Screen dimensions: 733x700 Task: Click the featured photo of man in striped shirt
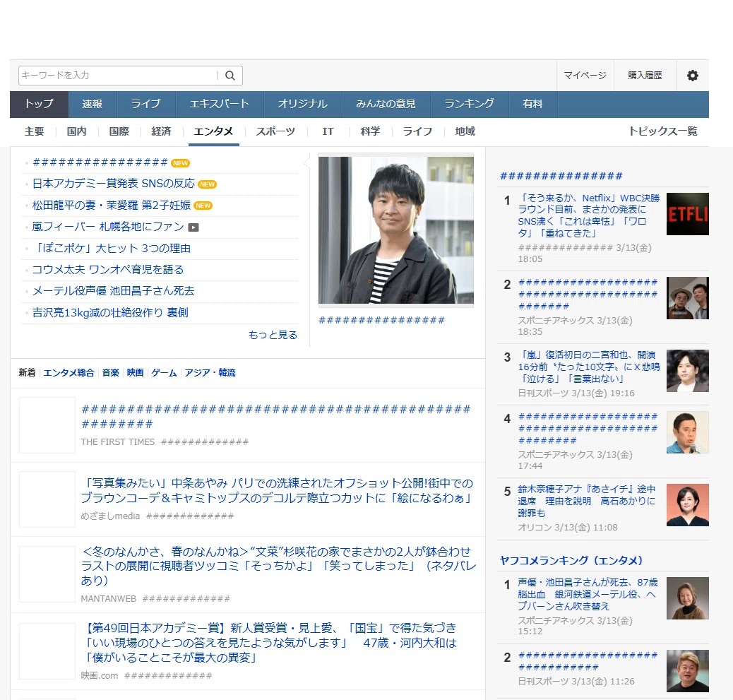tap(396, 230)
